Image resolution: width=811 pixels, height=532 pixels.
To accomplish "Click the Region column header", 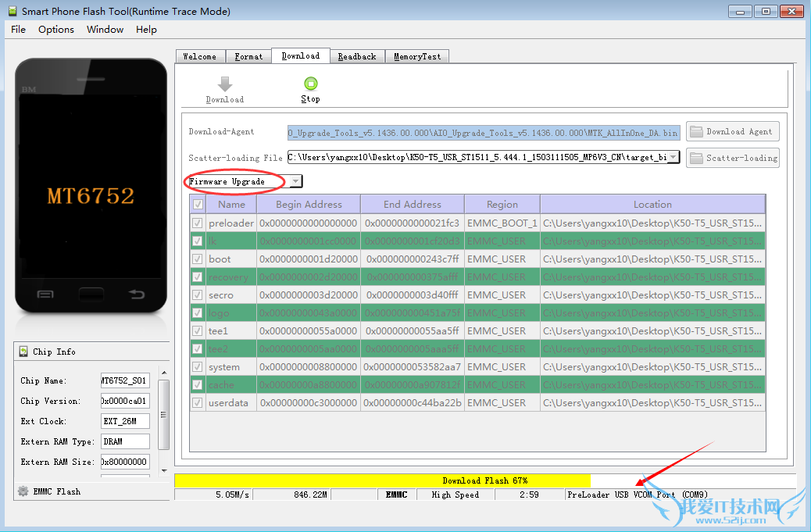I will [502, 204].
